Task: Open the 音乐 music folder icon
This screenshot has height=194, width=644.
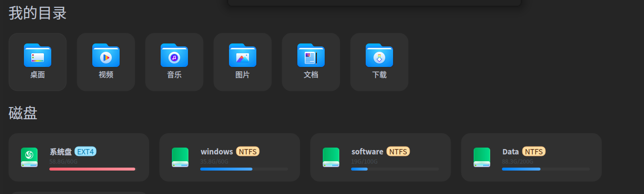Action: click(x=174, y=55)
